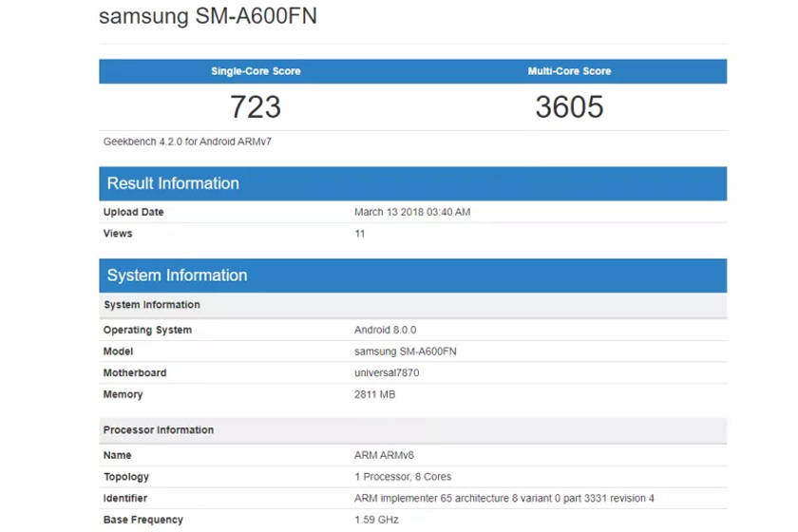Click the Processor Information subheader

[x=412, y=430]
